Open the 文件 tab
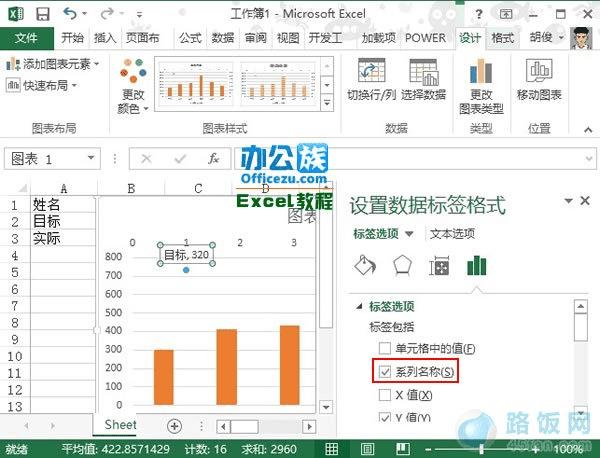 pos(26,38)
